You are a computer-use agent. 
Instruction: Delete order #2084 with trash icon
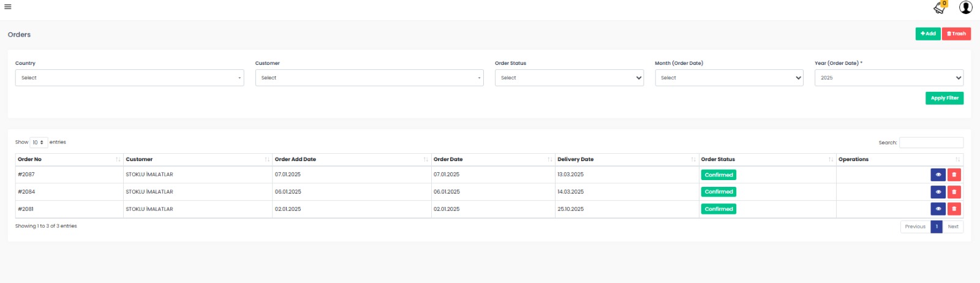tap(954, 192)
